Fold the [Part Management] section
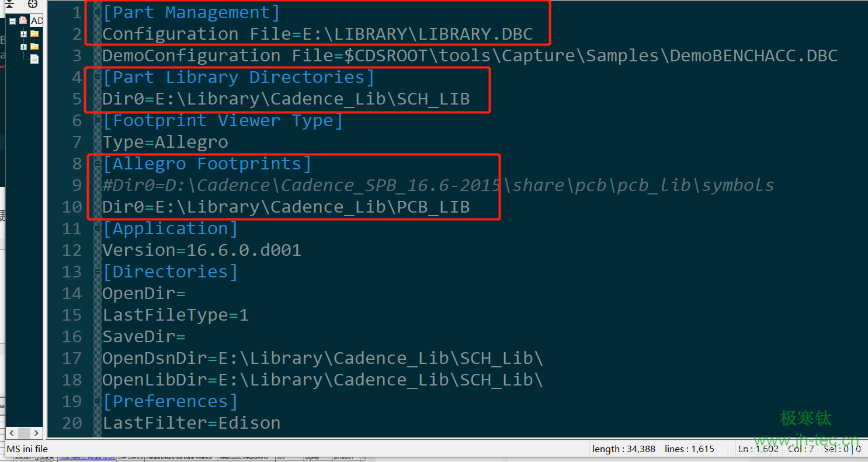The height and width of the screenshot is (462, 868). (98, 12)
